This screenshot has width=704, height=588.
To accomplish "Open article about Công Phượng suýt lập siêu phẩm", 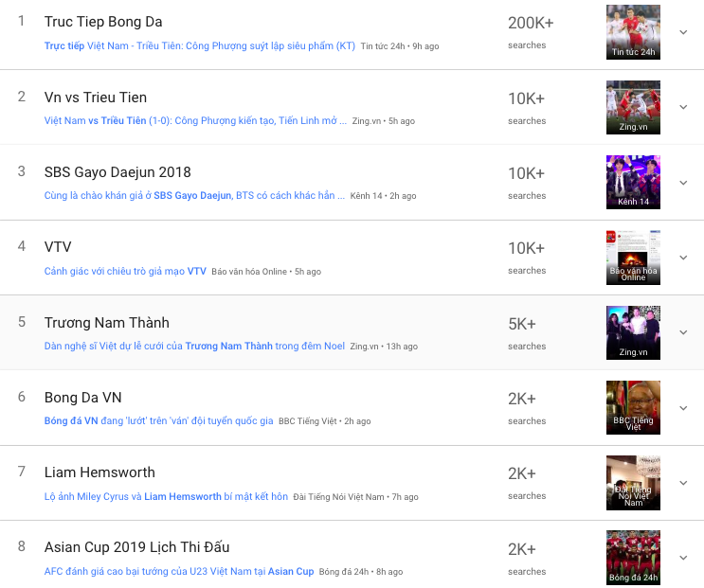I will click(200, 45).
